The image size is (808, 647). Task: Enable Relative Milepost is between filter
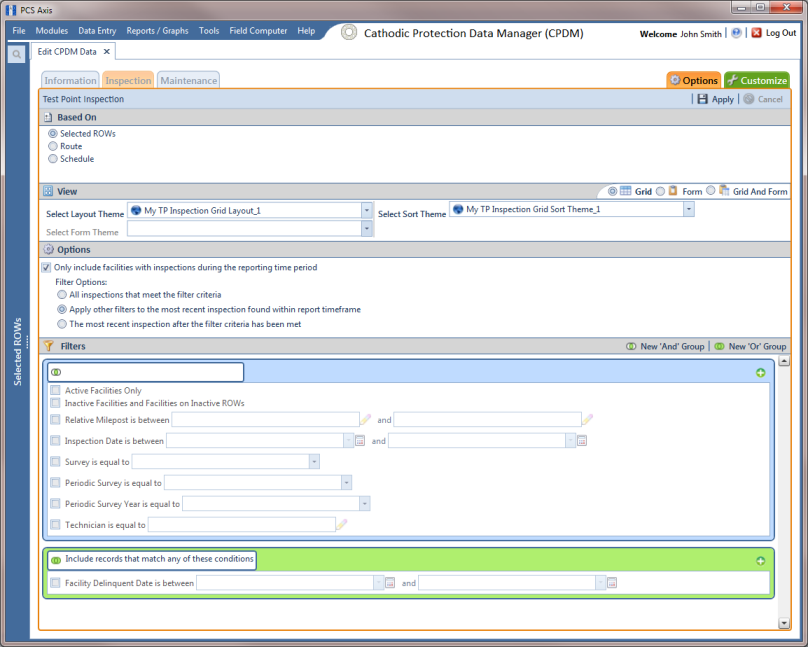tap(55, 419)
